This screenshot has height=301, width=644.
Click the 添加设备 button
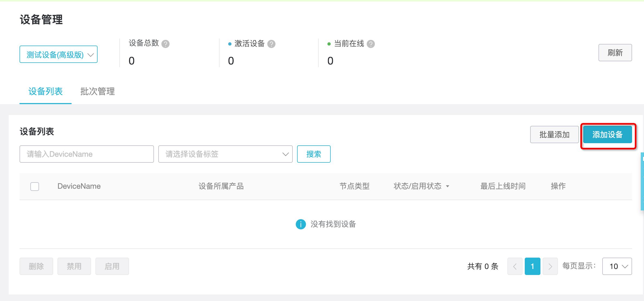pyautogui.click(x=608, y=134)
